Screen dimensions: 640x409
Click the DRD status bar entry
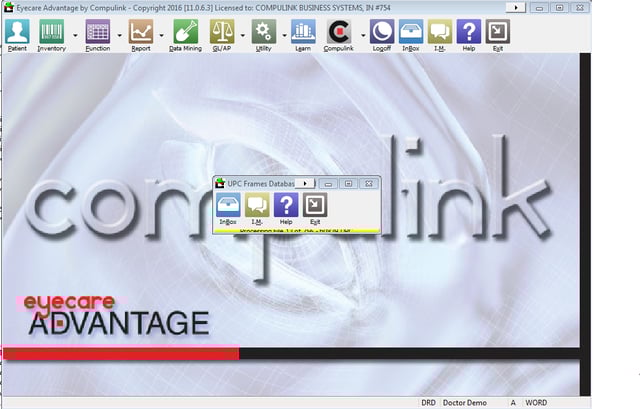[429, 403]
